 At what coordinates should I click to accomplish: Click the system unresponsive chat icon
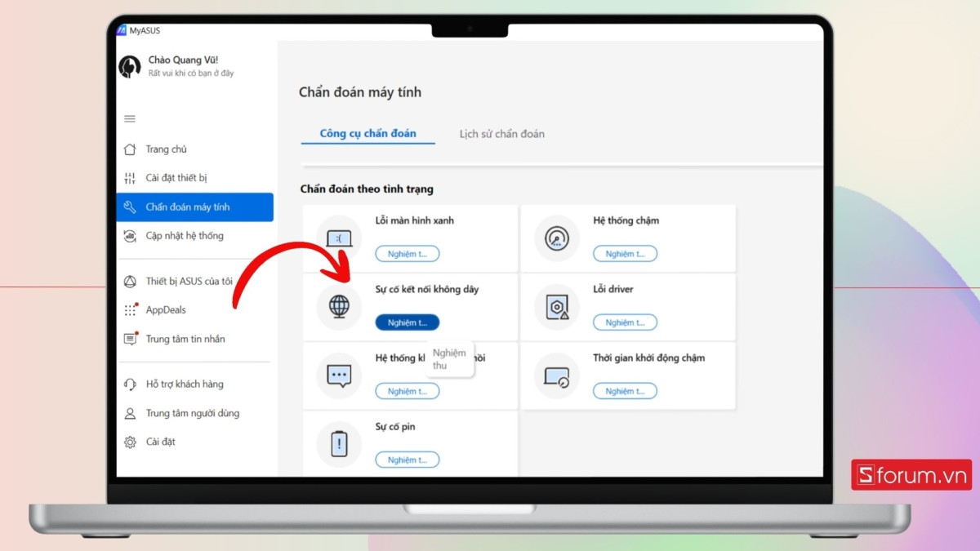[339, 375]
